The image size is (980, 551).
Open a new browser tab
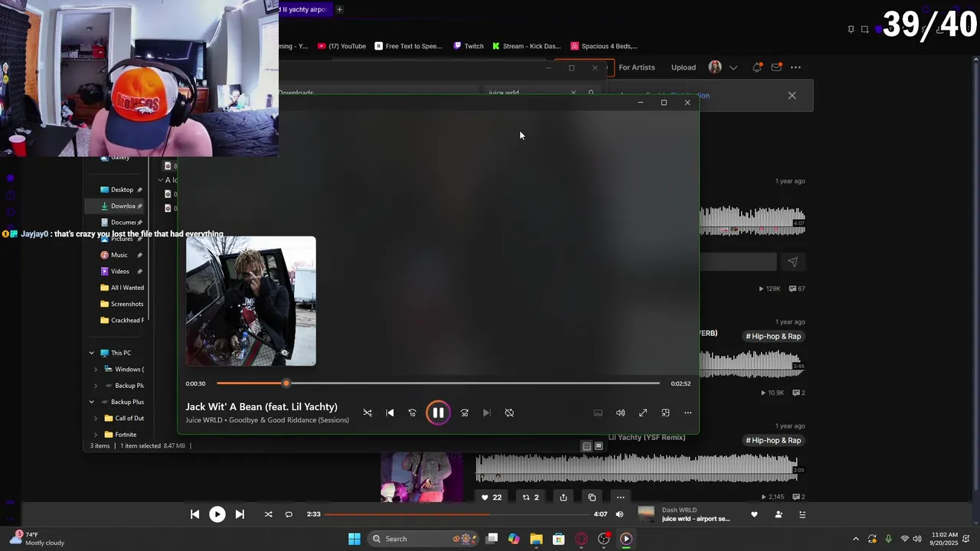coord(339,9)
